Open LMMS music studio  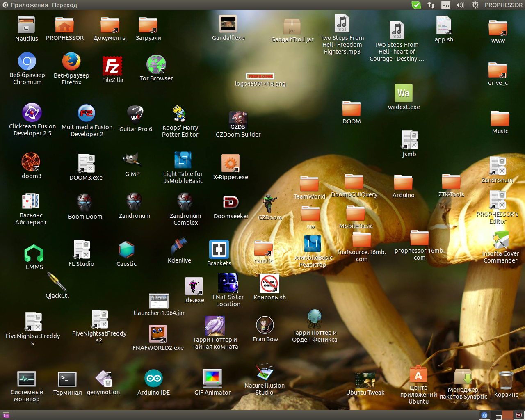coord(34,253)
